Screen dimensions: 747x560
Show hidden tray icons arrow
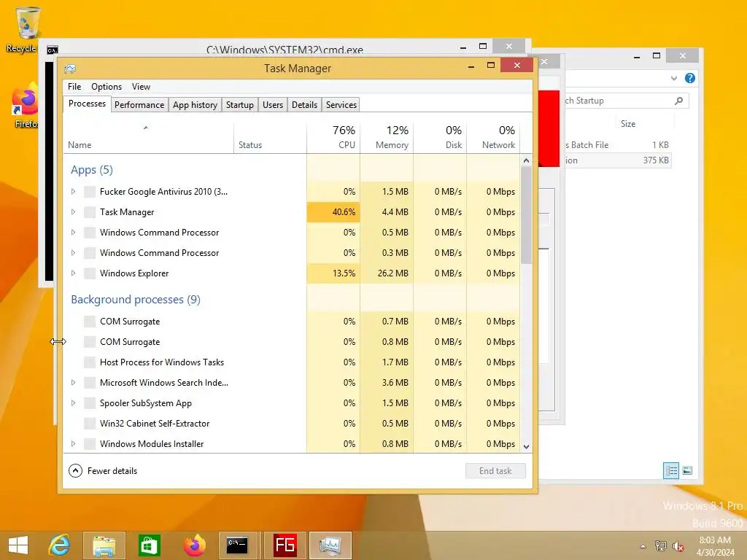(x=643, y=546)
